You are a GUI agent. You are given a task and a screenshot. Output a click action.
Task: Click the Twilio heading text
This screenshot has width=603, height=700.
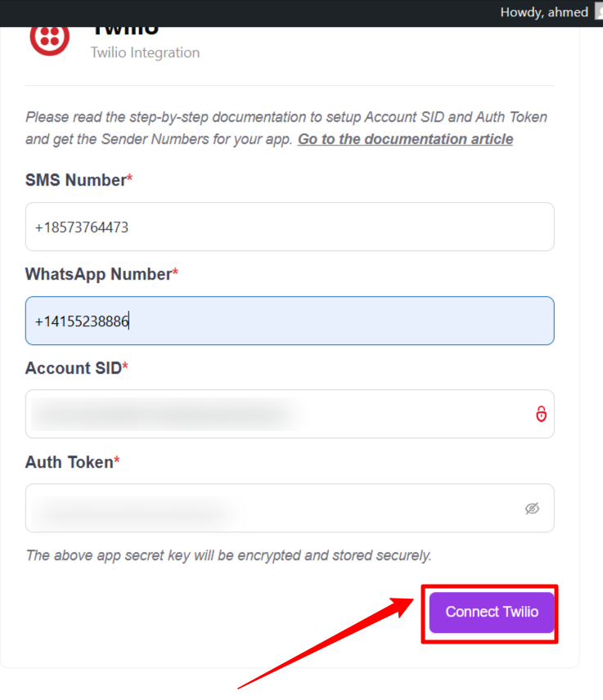pyautogui.click(x=124, y=31)
